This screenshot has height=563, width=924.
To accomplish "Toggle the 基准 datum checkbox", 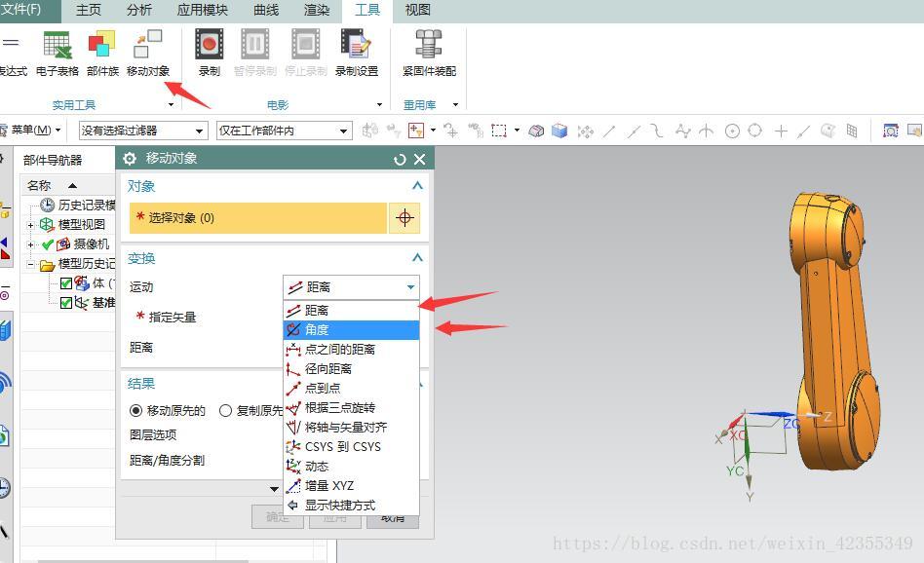I will tap(66, 303).
